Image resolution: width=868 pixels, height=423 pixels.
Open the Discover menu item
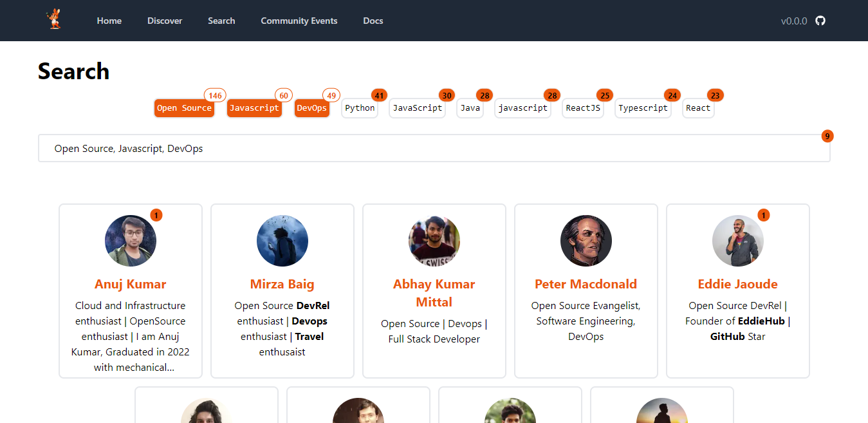point(165,21)
